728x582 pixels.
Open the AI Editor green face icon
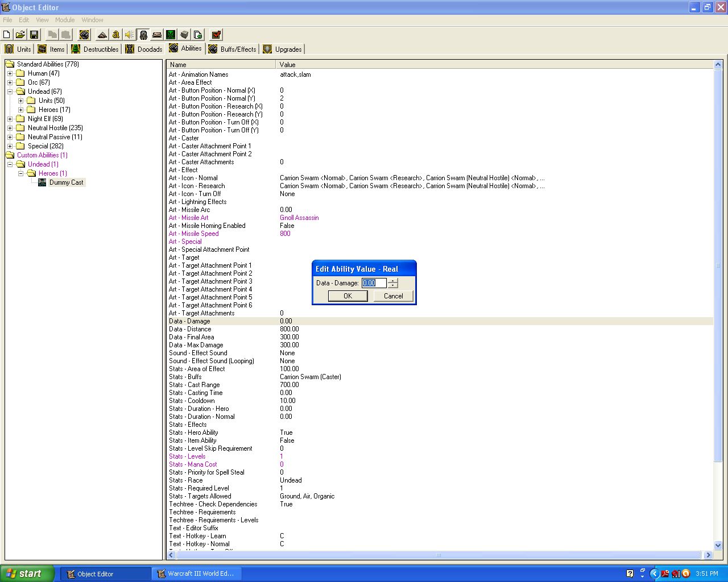171,35
